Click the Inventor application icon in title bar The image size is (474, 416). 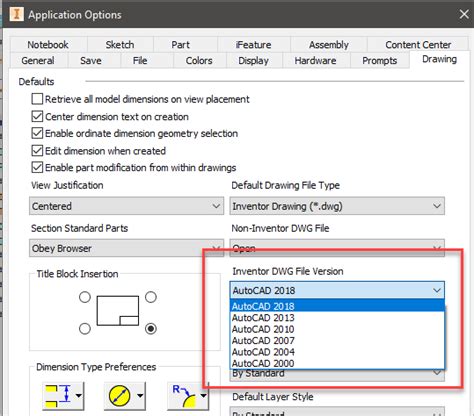pos(16,14)
